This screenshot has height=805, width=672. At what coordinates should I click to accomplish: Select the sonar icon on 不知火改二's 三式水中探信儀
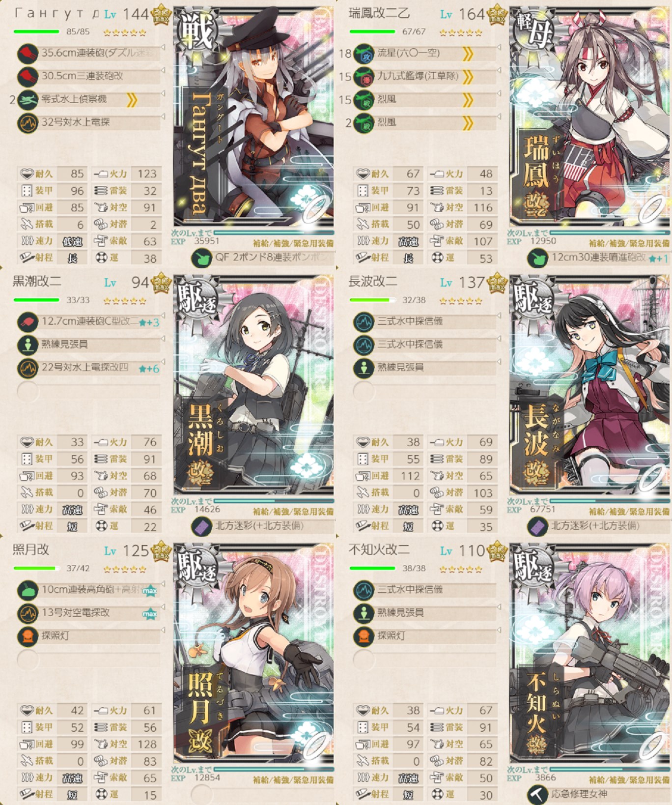[x=364, y=590]
